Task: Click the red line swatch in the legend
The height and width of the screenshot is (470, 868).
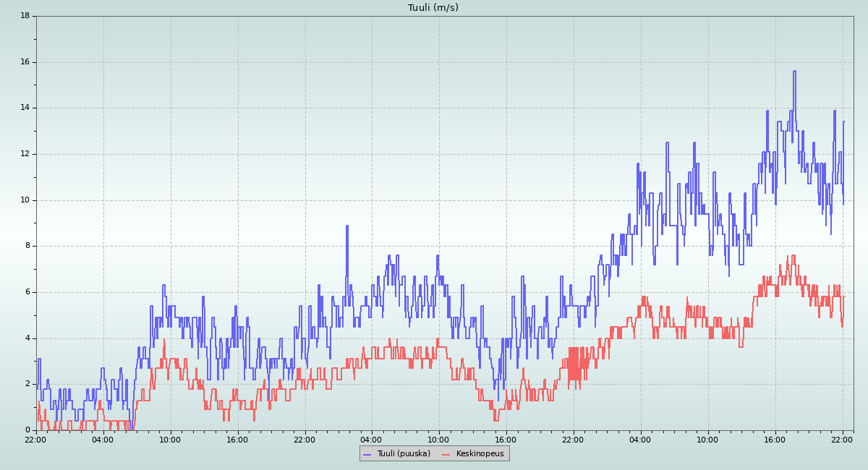Action: coord(446,453)
